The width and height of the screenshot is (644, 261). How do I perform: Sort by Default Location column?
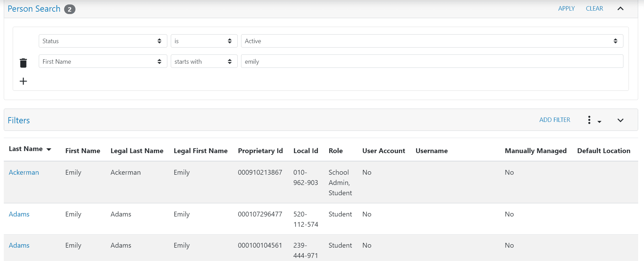604,151
